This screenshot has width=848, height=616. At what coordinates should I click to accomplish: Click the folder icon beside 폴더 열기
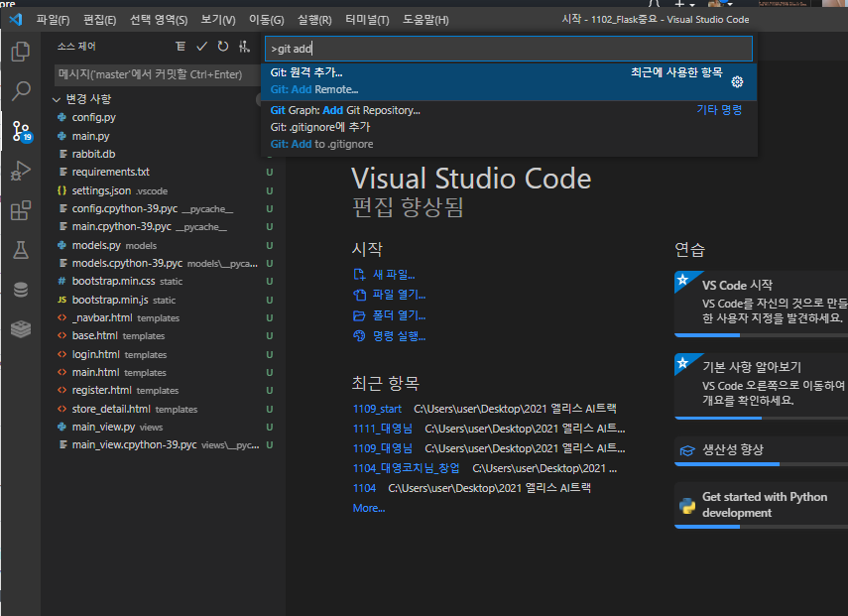359,315
